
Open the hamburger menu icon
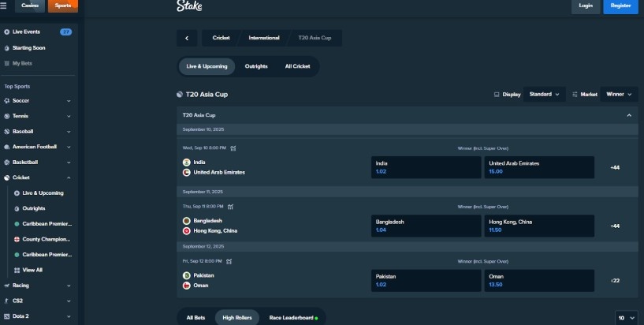click(3, 6)
